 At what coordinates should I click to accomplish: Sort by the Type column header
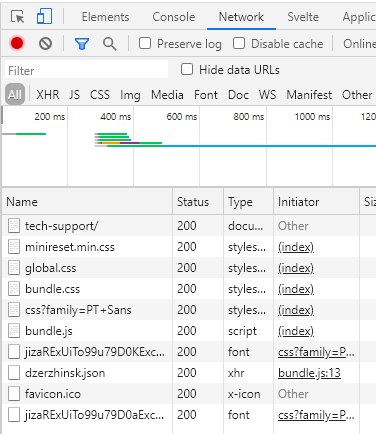point(248,202)
